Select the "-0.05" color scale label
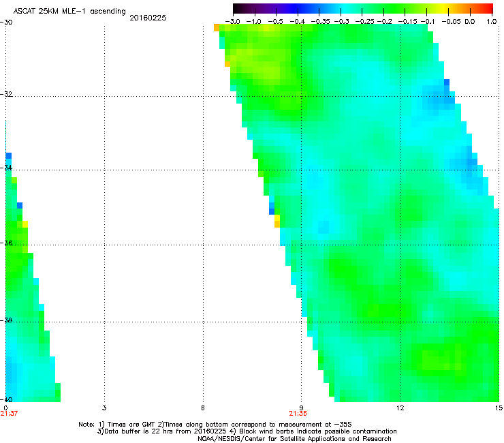The image size is (504, 443). click(452, 22)
